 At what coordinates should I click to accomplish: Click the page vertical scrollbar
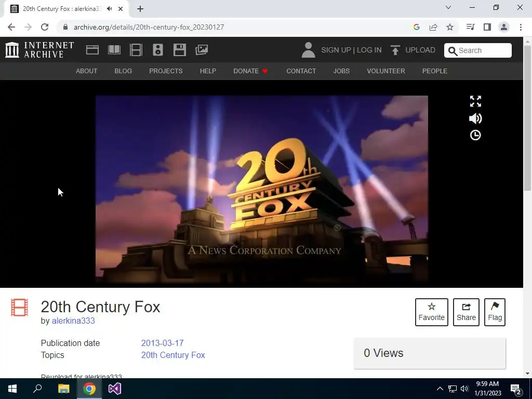pyautogui.click(x=528, y=118)
